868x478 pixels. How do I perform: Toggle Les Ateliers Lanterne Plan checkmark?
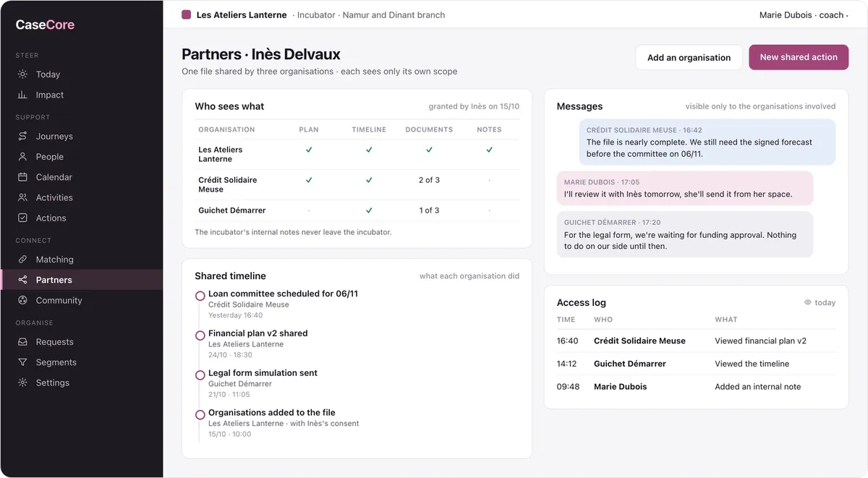(x=309, y=150)
